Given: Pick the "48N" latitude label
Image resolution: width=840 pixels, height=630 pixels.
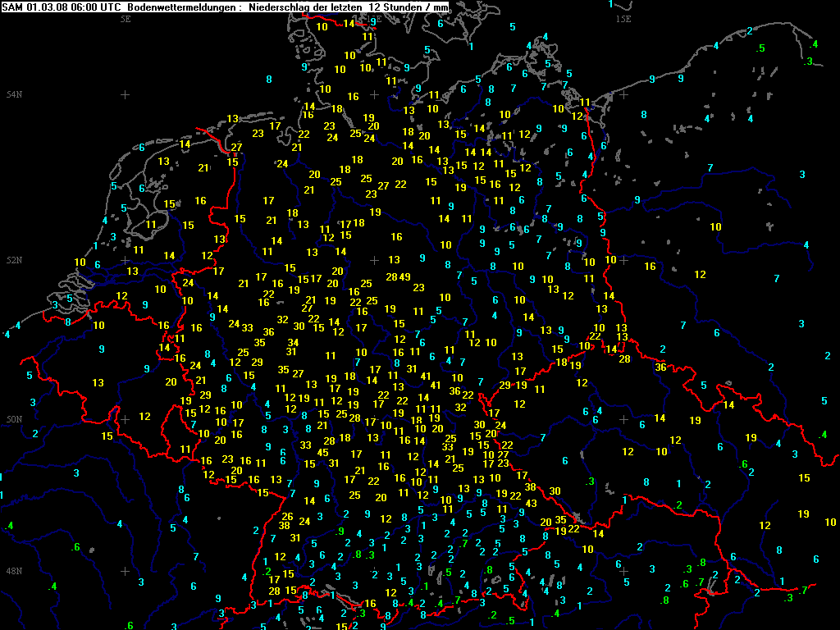Looking at the screenshot, I should [14, 571].
